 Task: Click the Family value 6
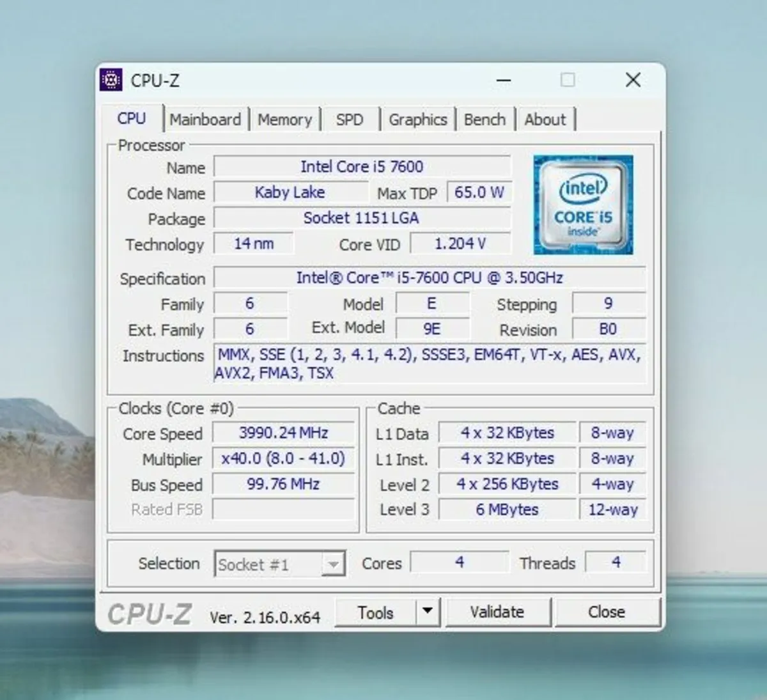pyautogui.click(x=250, y=303)
